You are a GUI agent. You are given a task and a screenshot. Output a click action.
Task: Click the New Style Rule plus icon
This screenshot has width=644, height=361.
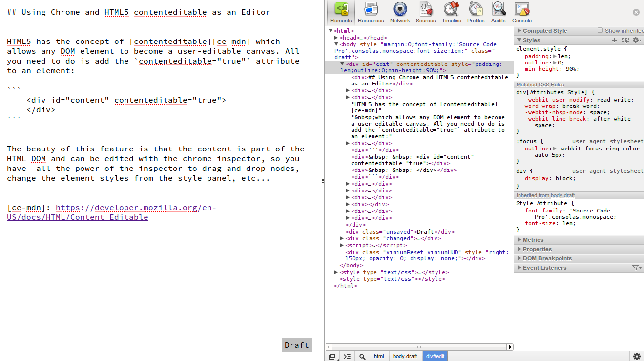pos(614,40)
